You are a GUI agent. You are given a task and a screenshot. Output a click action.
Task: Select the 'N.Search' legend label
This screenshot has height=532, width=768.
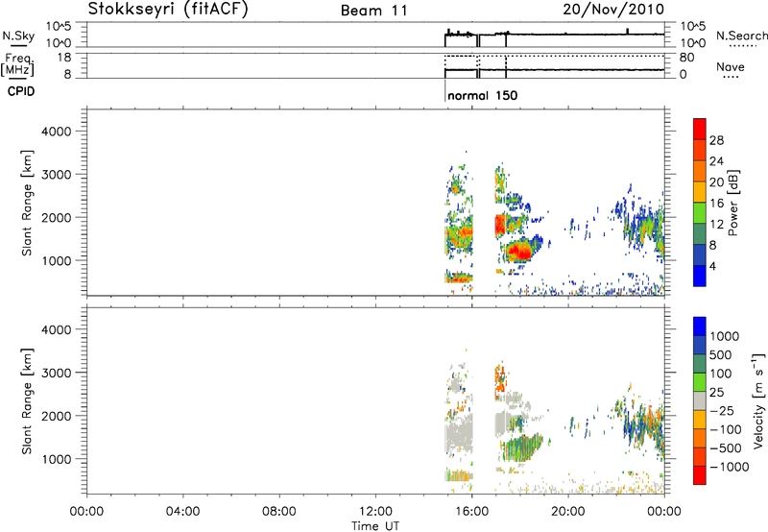(x=741, y=36)
